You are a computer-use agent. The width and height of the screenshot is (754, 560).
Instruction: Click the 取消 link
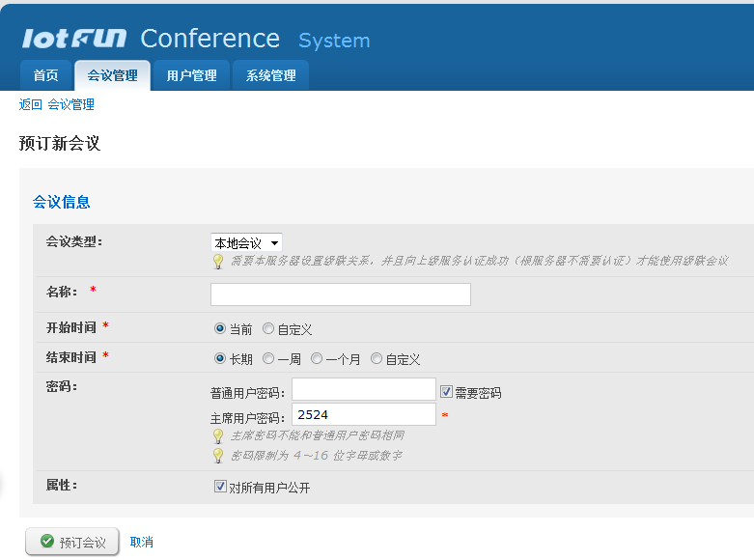click(x=141, y=543)
